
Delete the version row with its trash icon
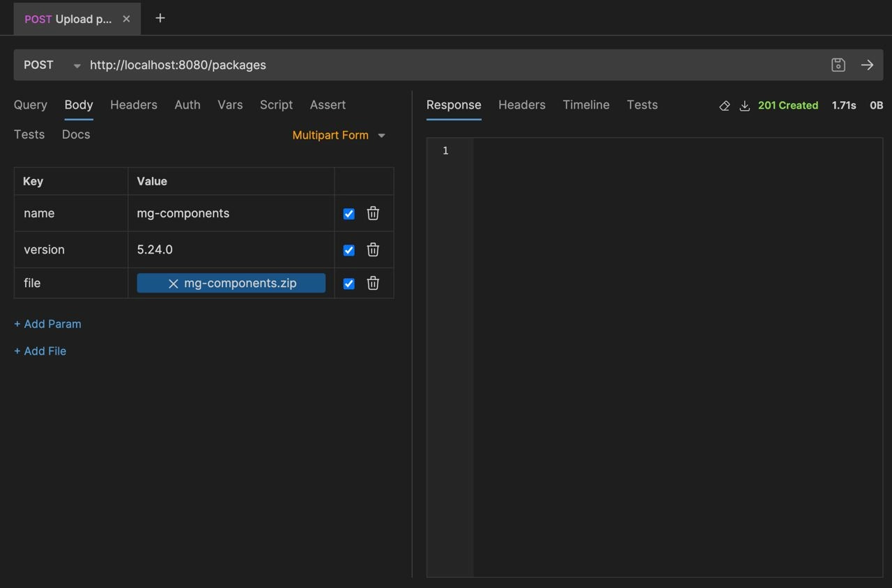373,249
